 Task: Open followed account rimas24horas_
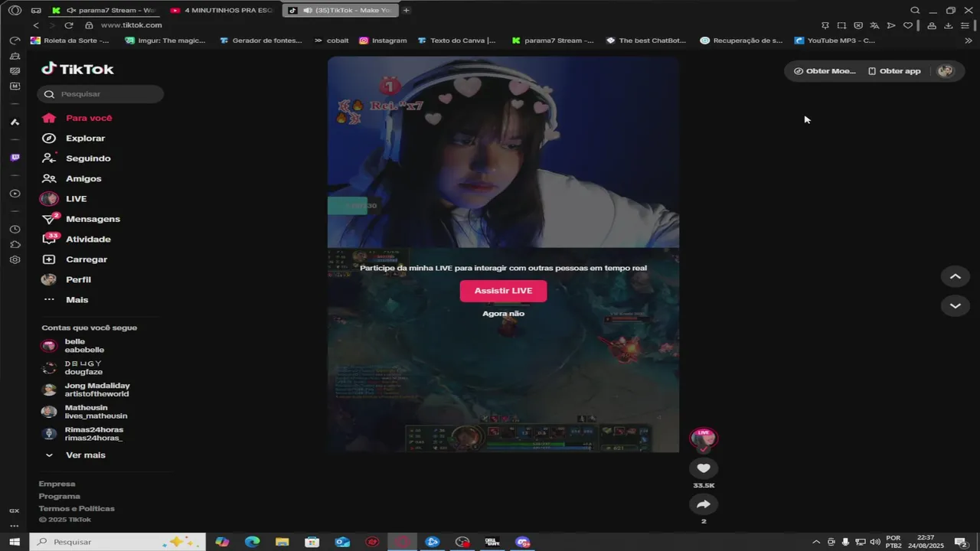(82, 434)
